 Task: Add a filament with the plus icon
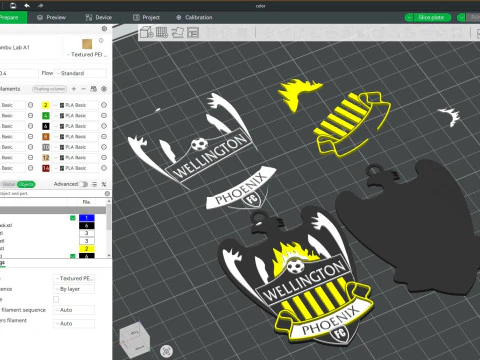coord(74,89)
